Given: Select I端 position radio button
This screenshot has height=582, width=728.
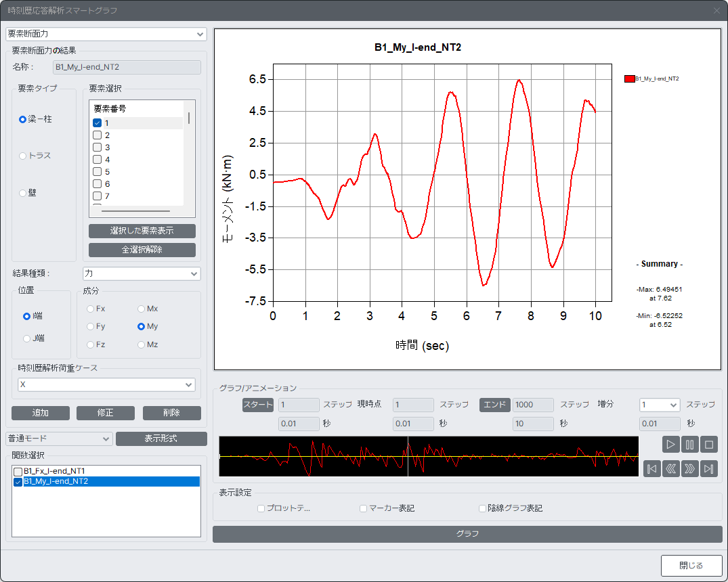Looking at the screenshot, I should pos(26,316).
